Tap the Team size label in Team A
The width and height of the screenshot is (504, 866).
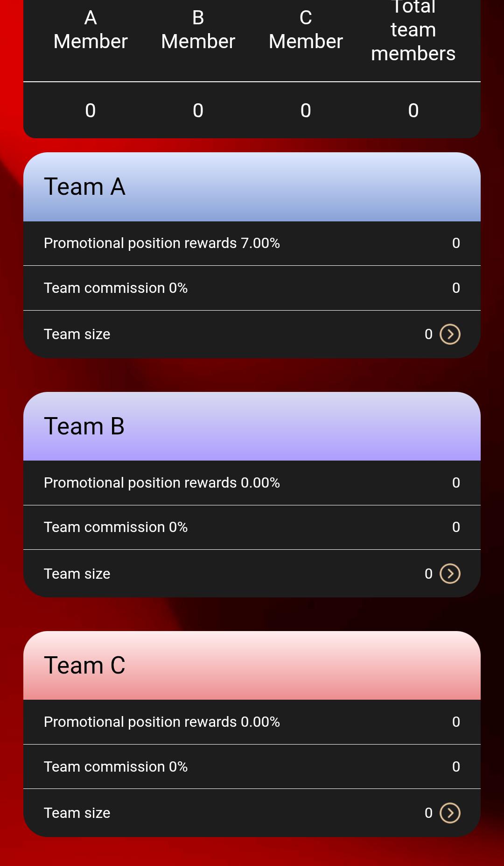(x=77, y=334)
